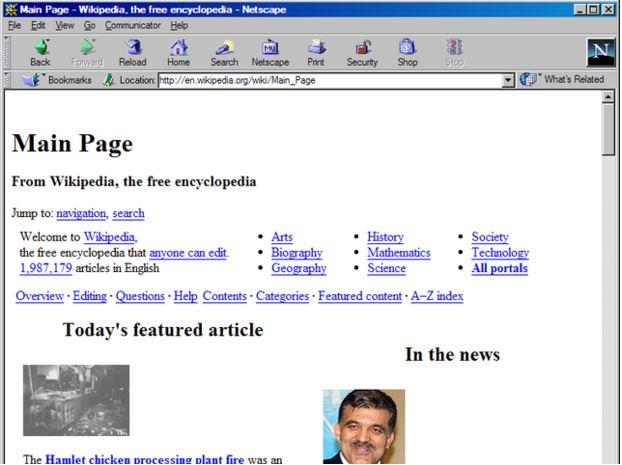
Task: Open the Categories link
Action: click(282, 296)
